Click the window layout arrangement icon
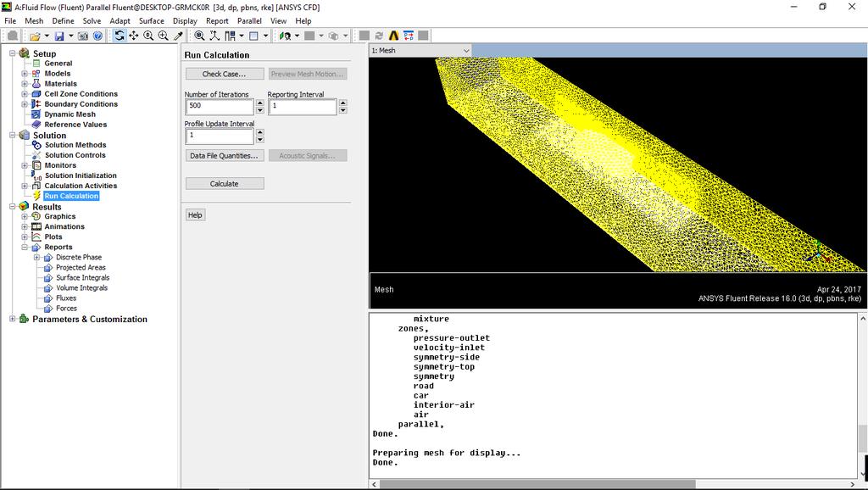The height and width of the screenshot is (490, 868). 231,36
